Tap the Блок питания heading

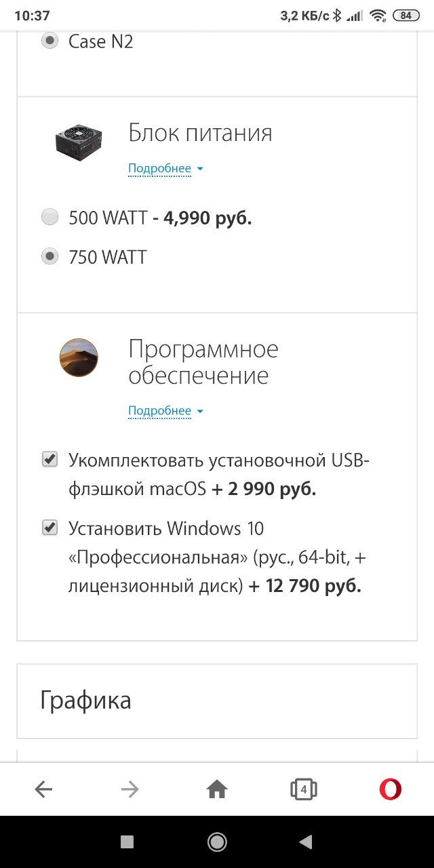coord(200,133)
